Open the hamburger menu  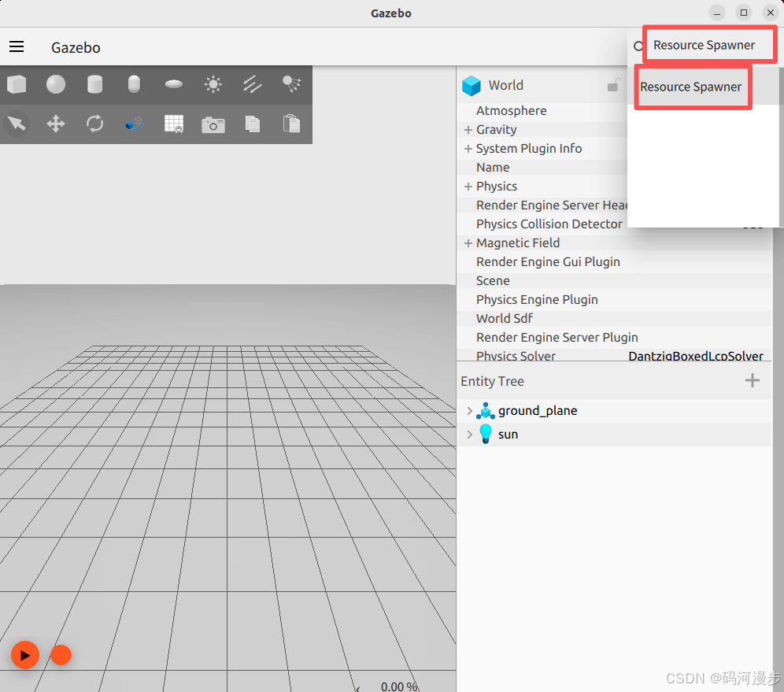click(17, 47)
